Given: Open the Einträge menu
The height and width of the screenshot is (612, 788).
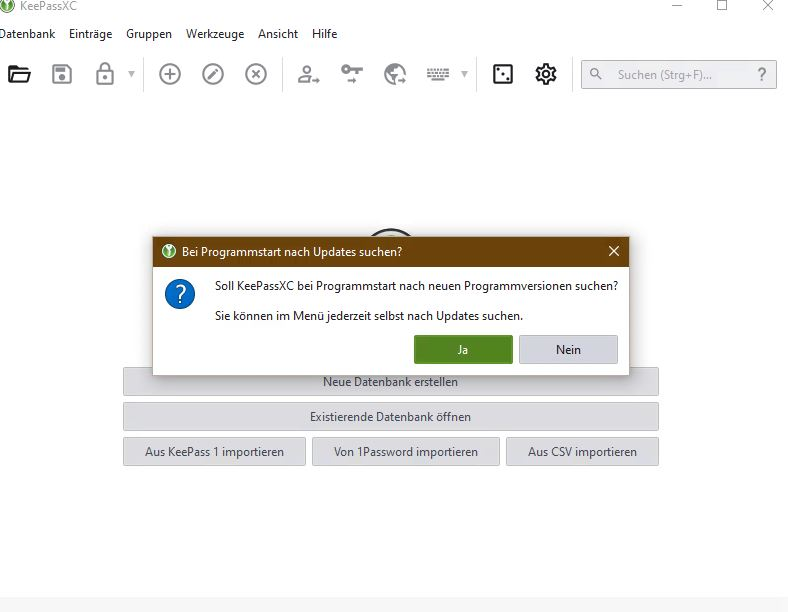Looking at the screenshot, I should 90,34.
